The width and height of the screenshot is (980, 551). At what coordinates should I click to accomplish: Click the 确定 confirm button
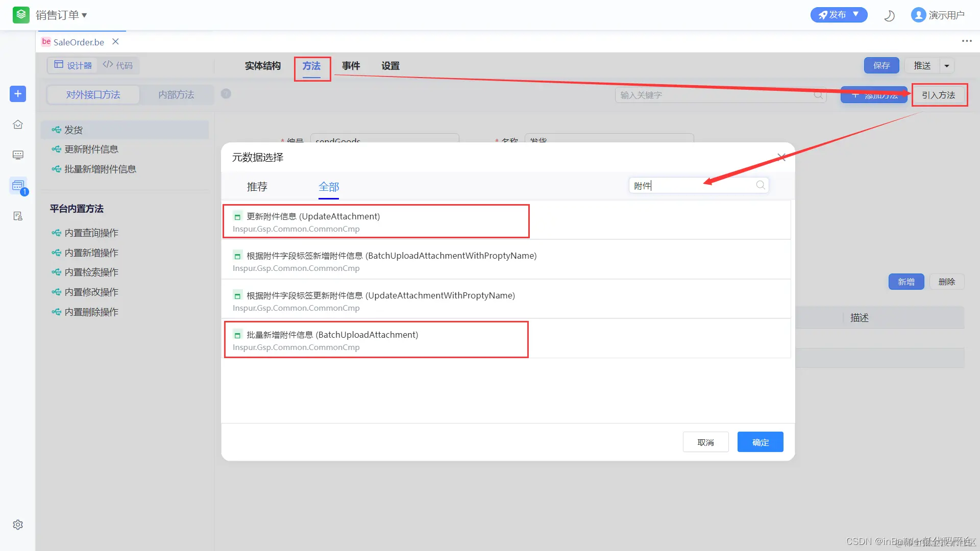pyautogui.click(x=760, y=442)
